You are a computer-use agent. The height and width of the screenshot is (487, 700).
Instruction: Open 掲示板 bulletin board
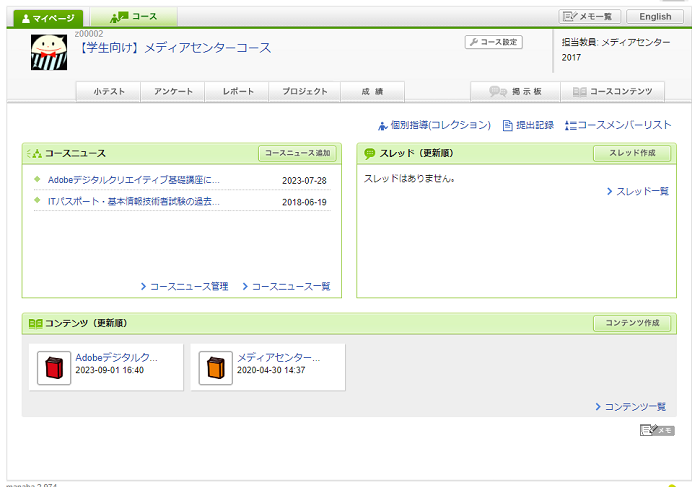(516, 92)
